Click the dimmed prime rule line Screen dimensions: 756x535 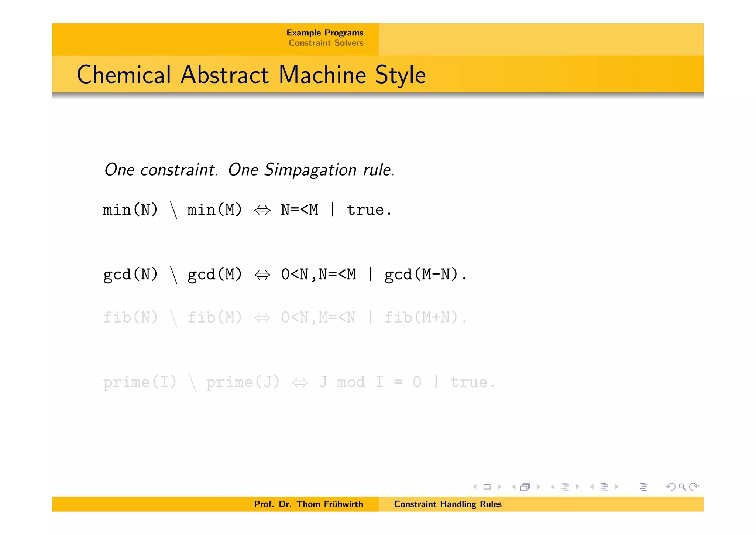[x=298, y=382]
